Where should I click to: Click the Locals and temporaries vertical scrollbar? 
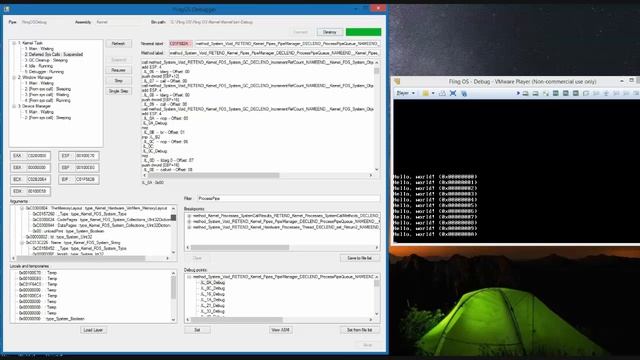[173, 296]
